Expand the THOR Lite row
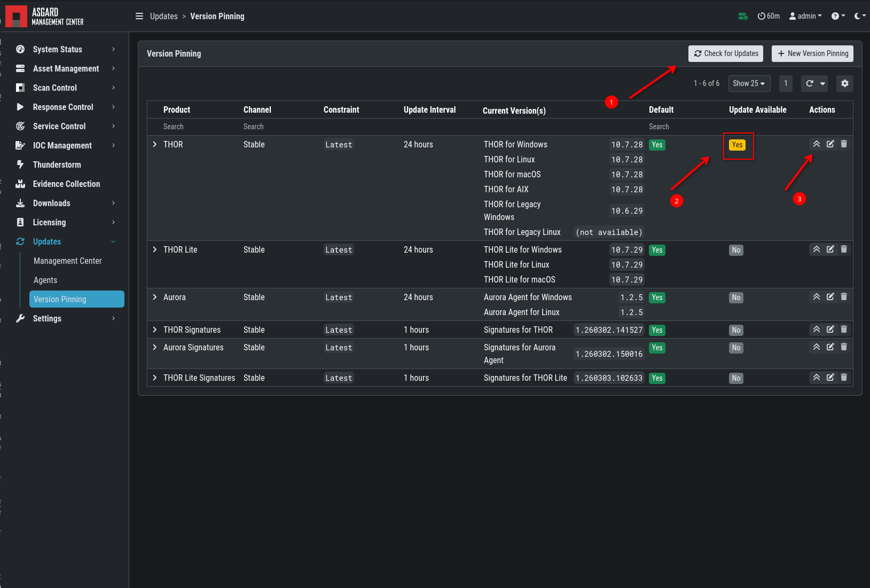The height and width of the screenshot is (588, 870). click(155, 249)
